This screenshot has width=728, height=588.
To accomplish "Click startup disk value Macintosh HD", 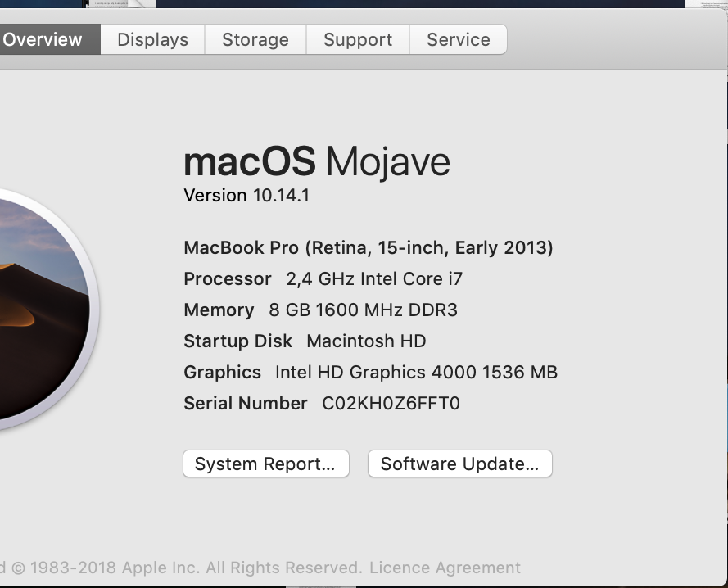I will click(366, 341).
